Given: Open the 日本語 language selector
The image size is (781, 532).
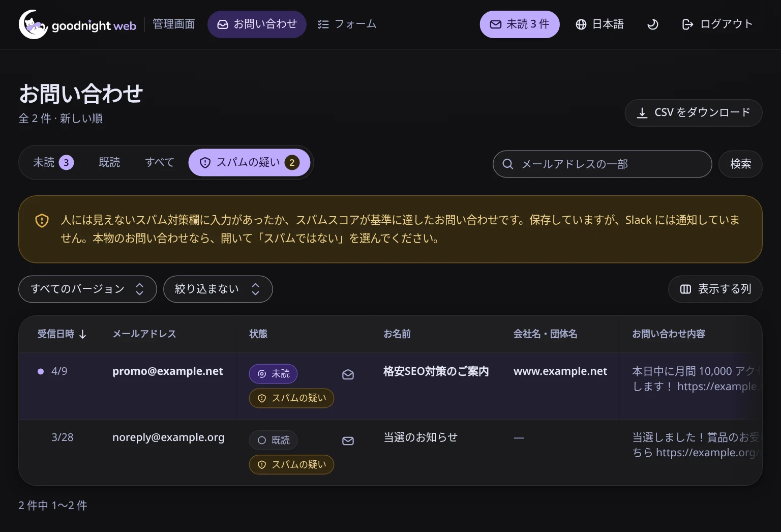Looking at the screenshot, I should [599, 24].
